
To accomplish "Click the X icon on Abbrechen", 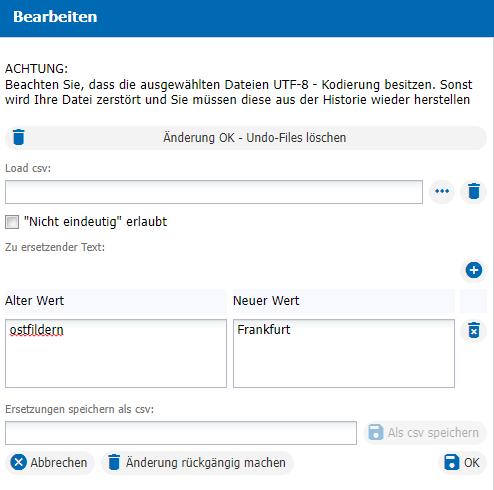I will point(19,463).
